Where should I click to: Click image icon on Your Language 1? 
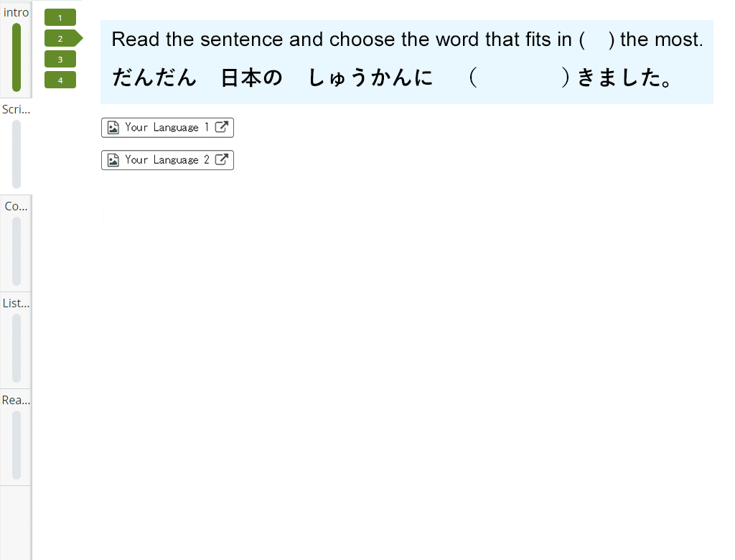click(113, 128)
